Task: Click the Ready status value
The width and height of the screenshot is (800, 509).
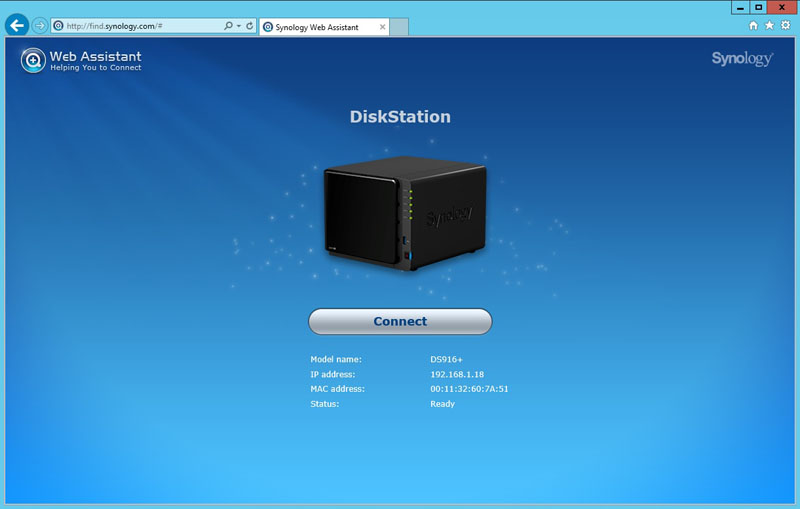Action: pyautogui.click(x=442, y=404)
